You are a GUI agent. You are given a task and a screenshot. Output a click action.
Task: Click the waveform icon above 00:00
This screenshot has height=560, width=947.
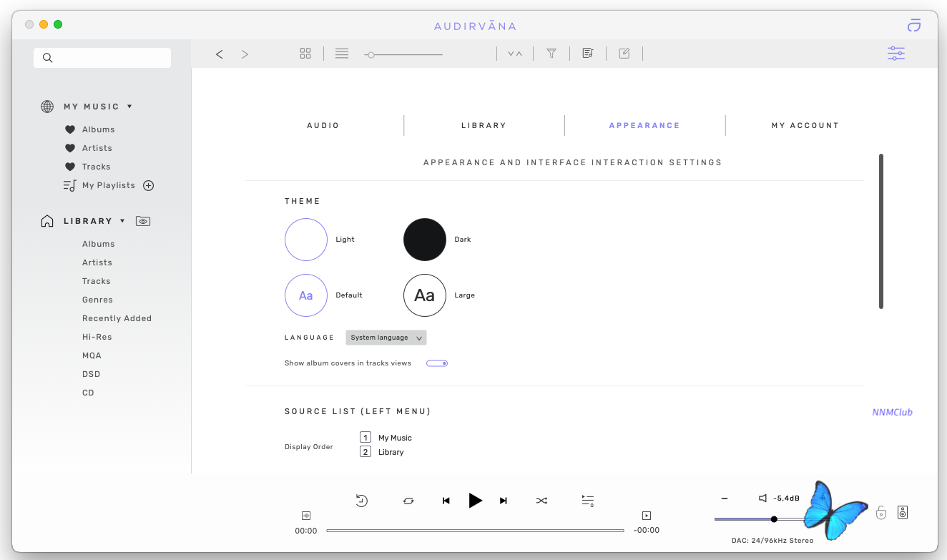(306, 515)
